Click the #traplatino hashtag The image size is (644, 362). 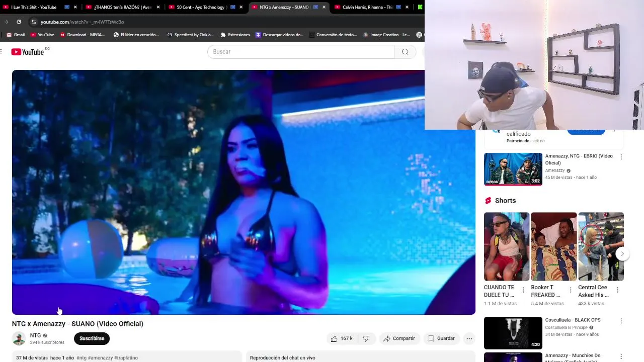(126, 358)
